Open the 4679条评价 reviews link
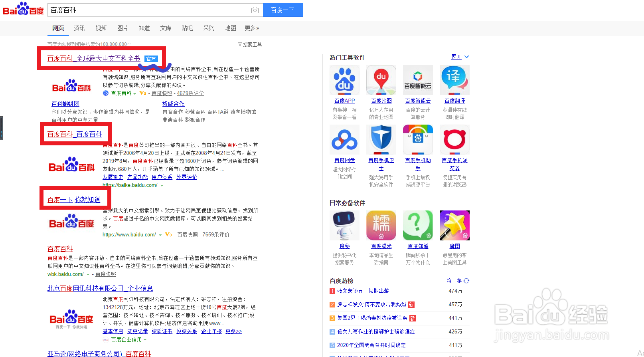Image resolution: width=644 pixels, height=357 pixels. pos(190,93)
